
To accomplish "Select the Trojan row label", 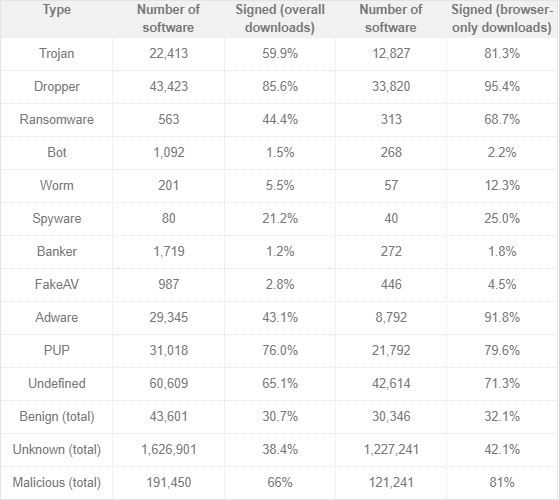I will 57,53.
